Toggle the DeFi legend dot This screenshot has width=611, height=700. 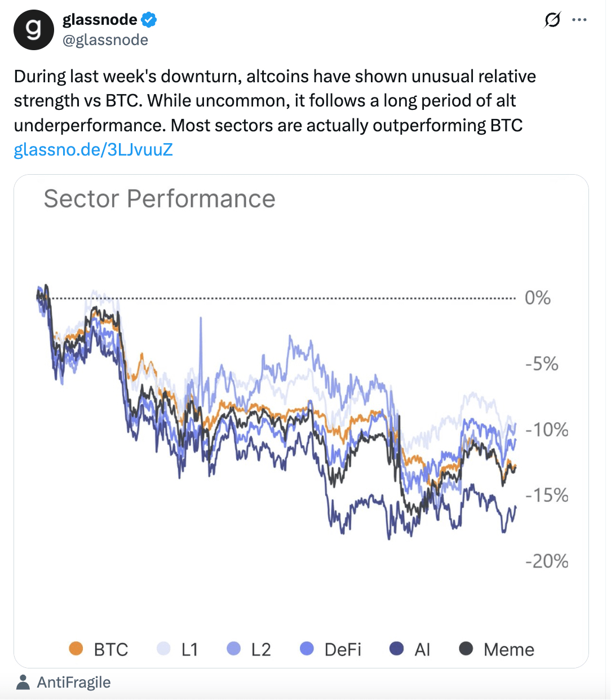(307, 649)
